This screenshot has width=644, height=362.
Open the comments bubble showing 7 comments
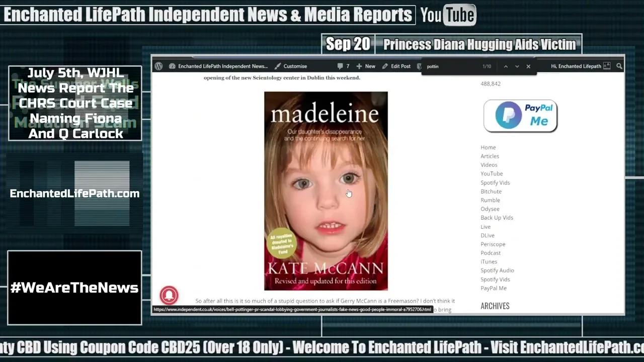342,66
